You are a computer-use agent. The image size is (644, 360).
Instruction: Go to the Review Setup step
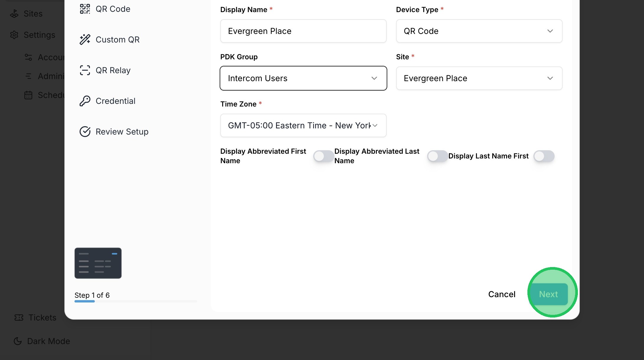click(x=122, y=132)
